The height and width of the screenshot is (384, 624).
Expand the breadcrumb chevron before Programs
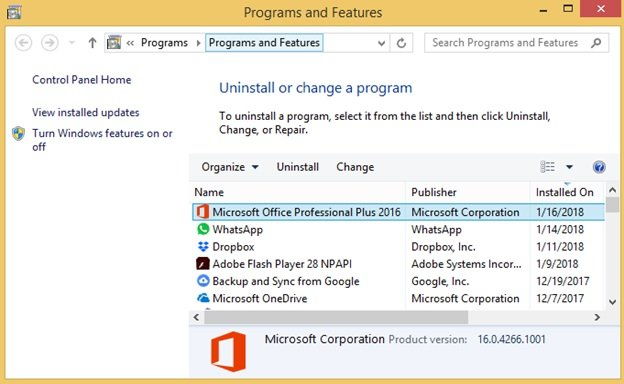click(x=130, y=43)
